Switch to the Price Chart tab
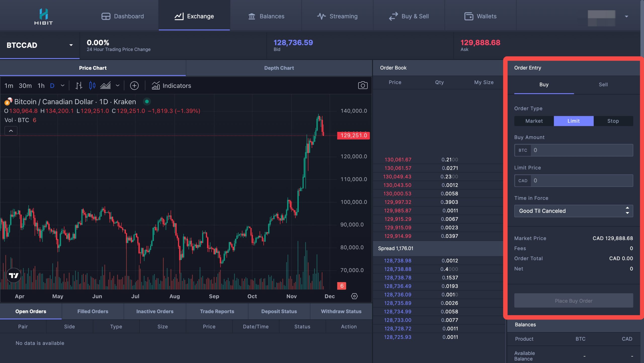Viewport: 644px width, 363px height. click(x=93, y=68)
